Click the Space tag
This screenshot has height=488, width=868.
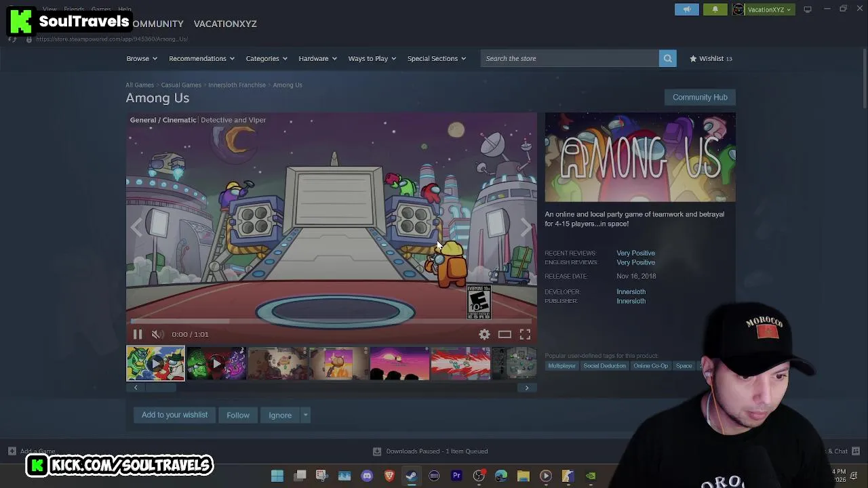coord(684,366)
